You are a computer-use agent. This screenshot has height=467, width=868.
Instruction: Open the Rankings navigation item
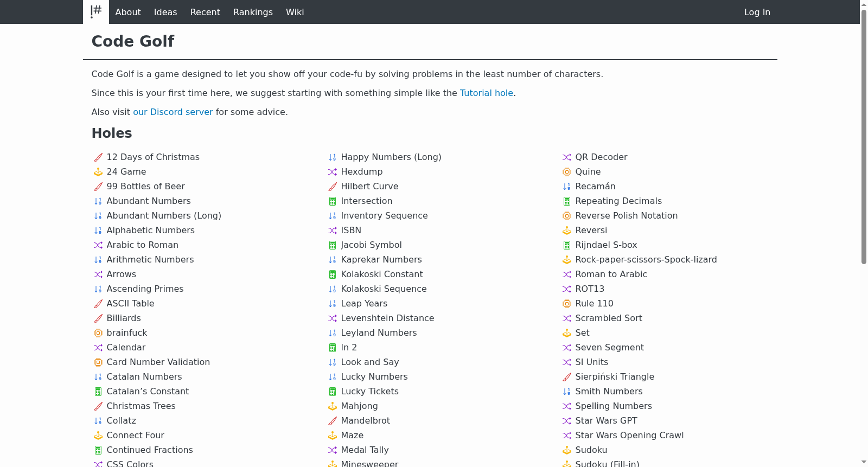pos(253,12)
